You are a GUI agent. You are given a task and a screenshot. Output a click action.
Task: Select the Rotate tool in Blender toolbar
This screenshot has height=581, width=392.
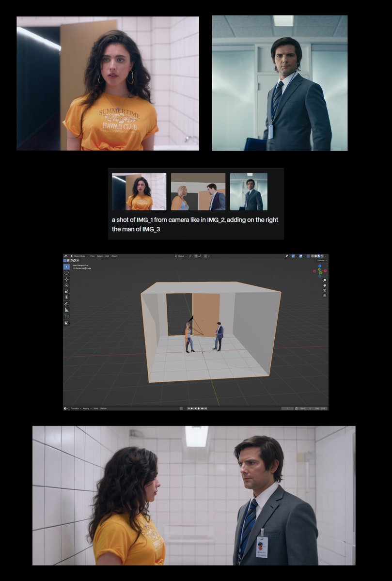[67, 285]
